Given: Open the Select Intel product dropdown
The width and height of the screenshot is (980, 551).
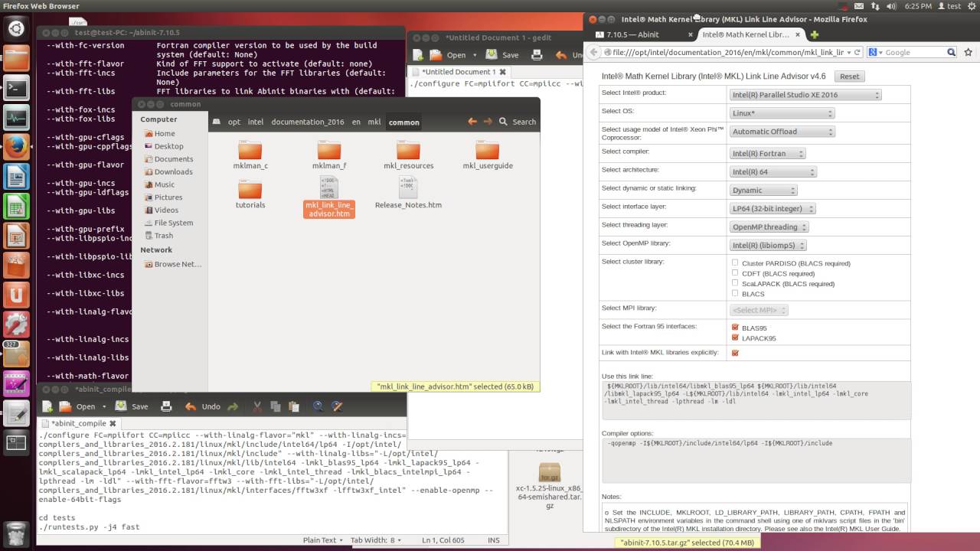Looking at the screenshot, I should pos(805,95).
